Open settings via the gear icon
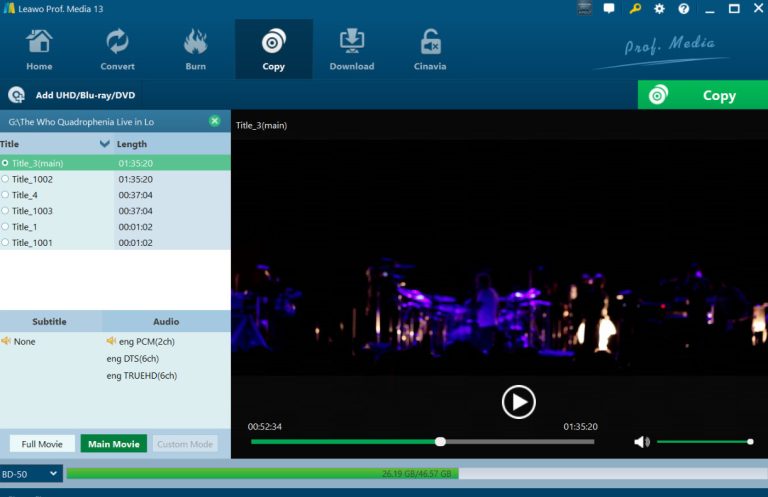The width and height of the screenshot is (768, 497). (659, 9)
